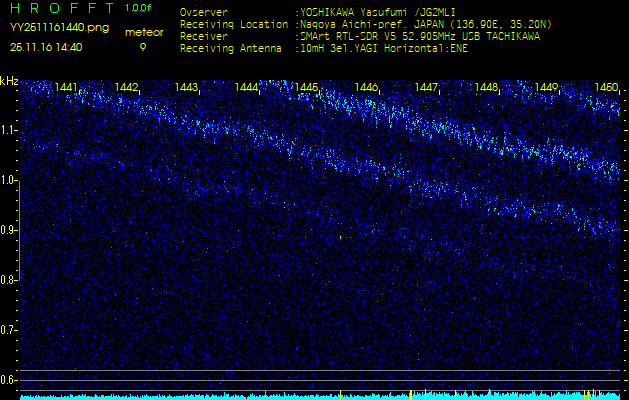Click the Receiver SMArt RTL-SDR line
This screenshot has height=400, width=629.
click(418, 35)
